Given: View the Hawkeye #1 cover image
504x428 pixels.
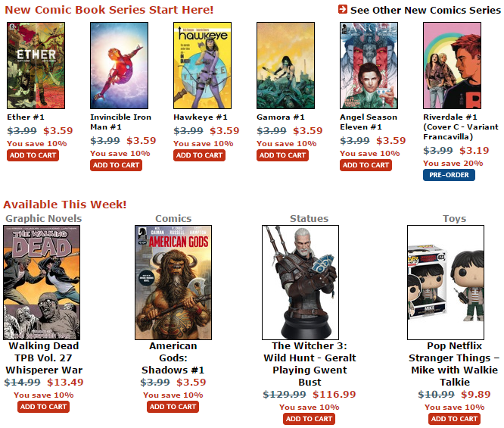Looking at the screenshot, I should 203,65.
